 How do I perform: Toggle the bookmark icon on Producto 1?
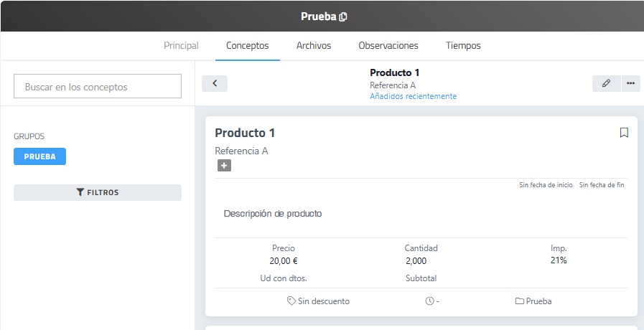(x=624, y=133)
